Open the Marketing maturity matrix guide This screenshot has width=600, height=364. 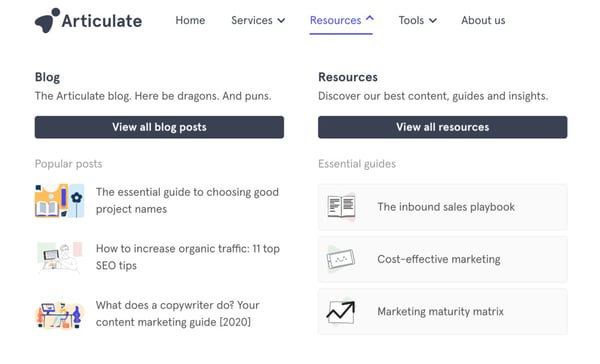click(443, 312)
